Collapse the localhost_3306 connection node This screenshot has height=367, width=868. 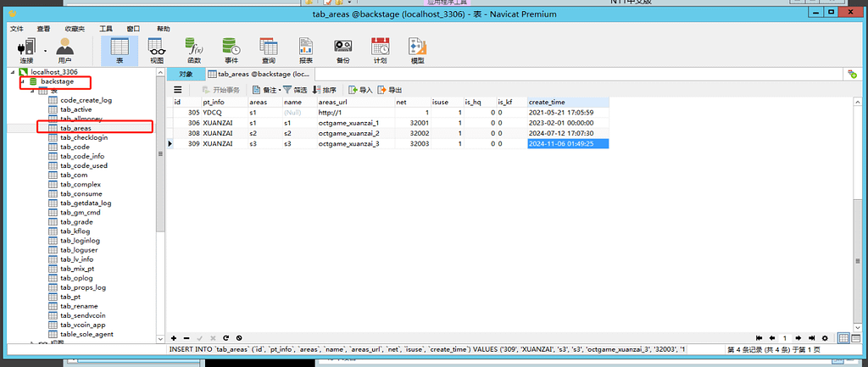[12, 72]
